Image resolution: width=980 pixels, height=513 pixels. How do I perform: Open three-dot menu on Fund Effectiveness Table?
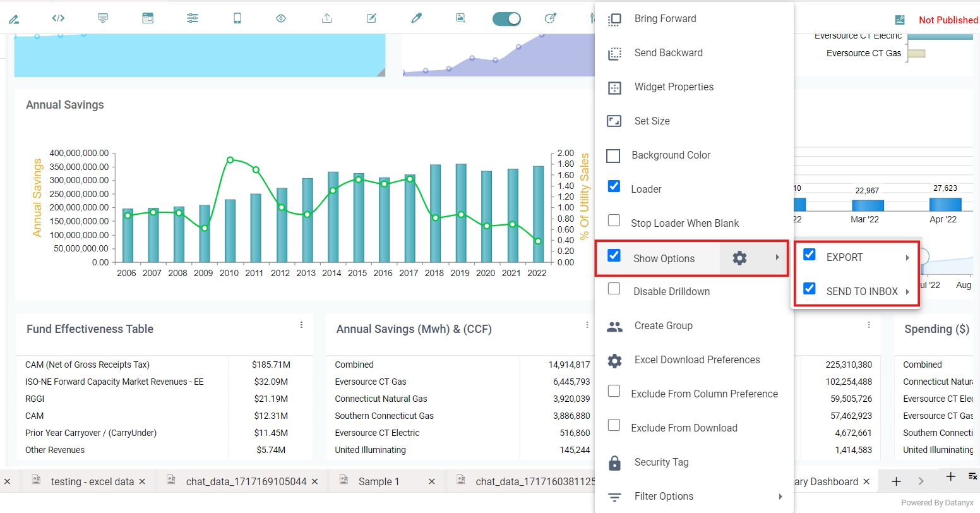coord(301,325)
